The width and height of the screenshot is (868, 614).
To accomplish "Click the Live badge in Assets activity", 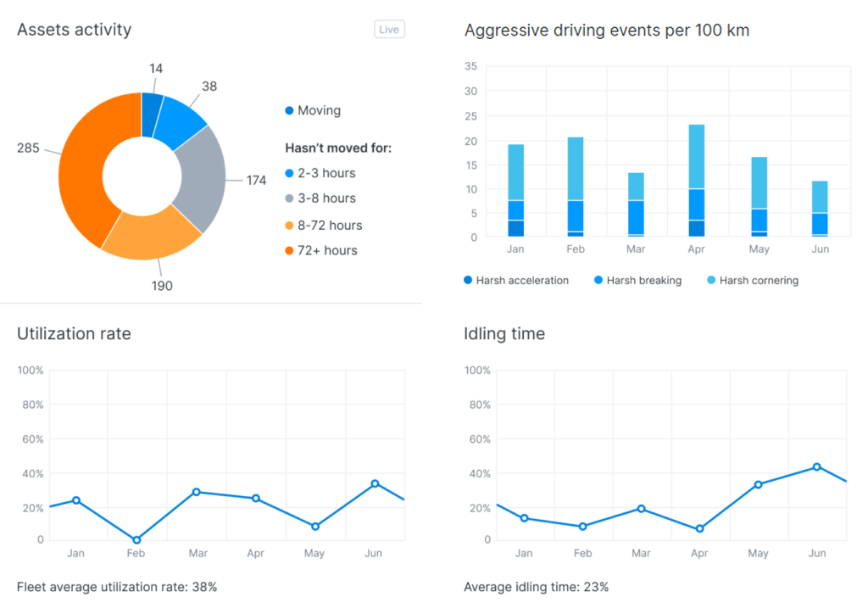I will (389, 30).
